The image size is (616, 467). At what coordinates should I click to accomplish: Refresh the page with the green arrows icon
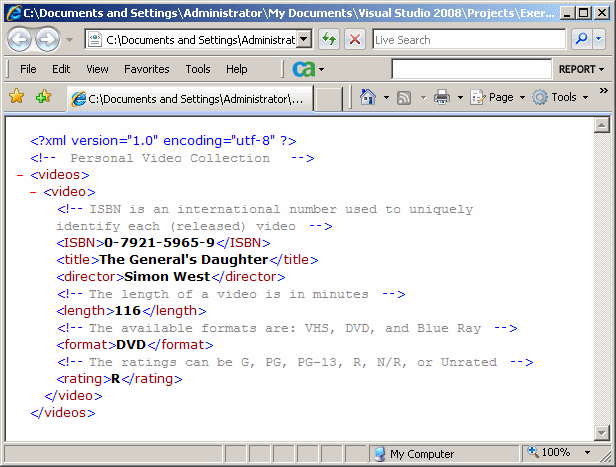(x=328, y=39)
